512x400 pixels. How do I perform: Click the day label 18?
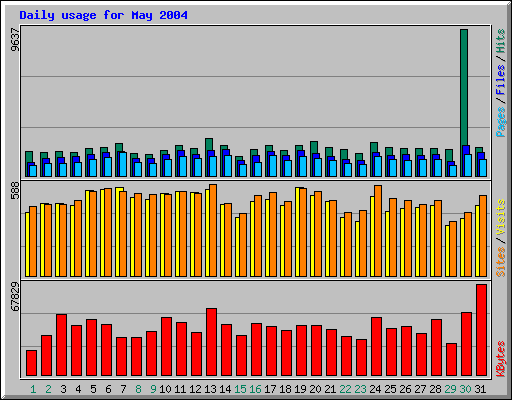(x=285, y=389)
